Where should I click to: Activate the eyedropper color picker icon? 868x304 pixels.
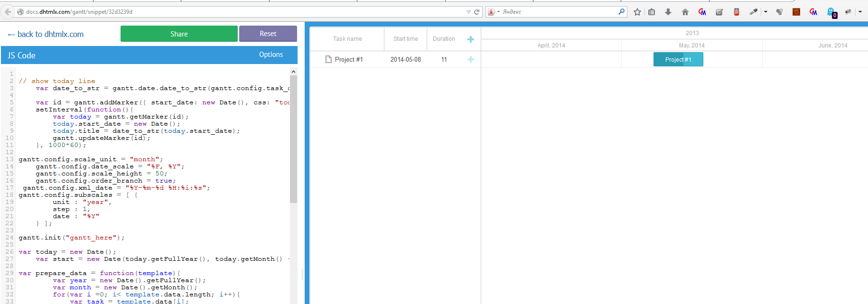pyautogui.click(x=753, y=12)
